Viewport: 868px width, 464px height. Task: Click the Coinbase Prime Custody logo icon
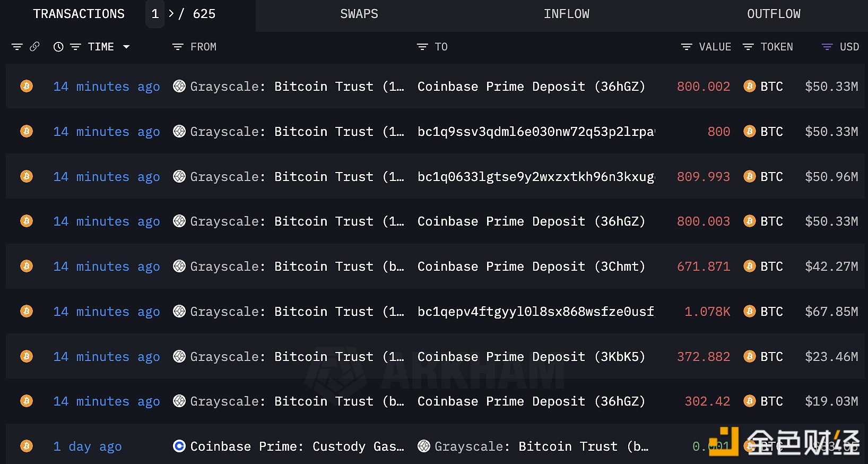click(x=179, y=446)
